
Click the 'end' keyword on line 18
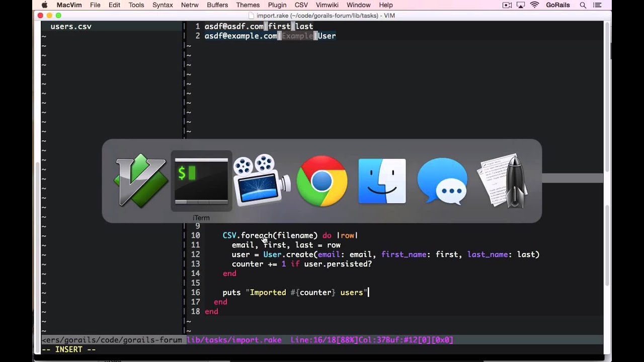tap(211, 311)
